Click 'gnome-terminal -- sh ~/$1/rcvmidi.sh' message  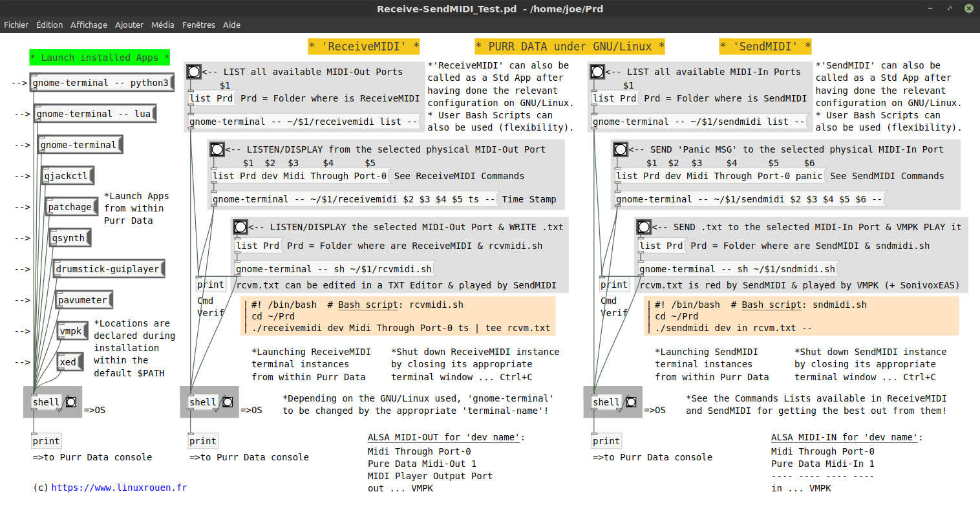(x=334, y=269)
